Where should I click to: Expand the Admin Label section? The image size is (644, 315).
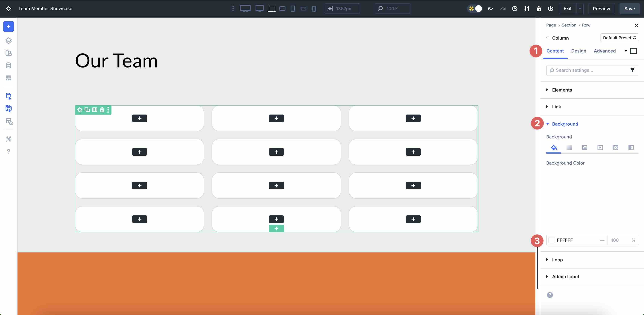tap(565, 277)
